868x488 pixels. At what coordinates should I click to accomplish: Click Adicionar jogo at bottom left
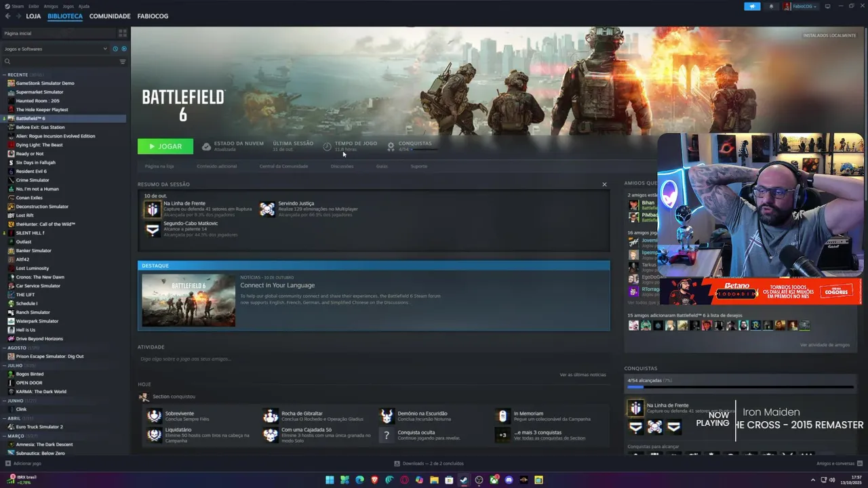23,464
